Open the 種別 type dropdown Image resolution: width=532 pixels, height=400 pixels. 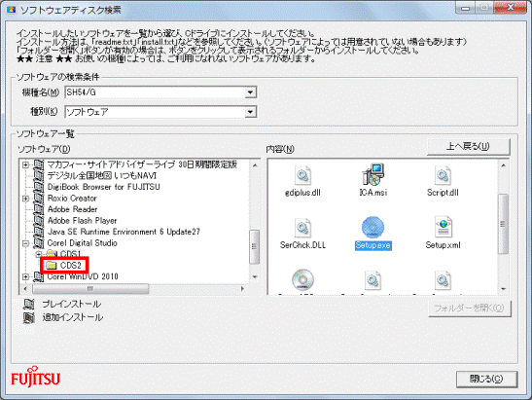tap(250, 112)
